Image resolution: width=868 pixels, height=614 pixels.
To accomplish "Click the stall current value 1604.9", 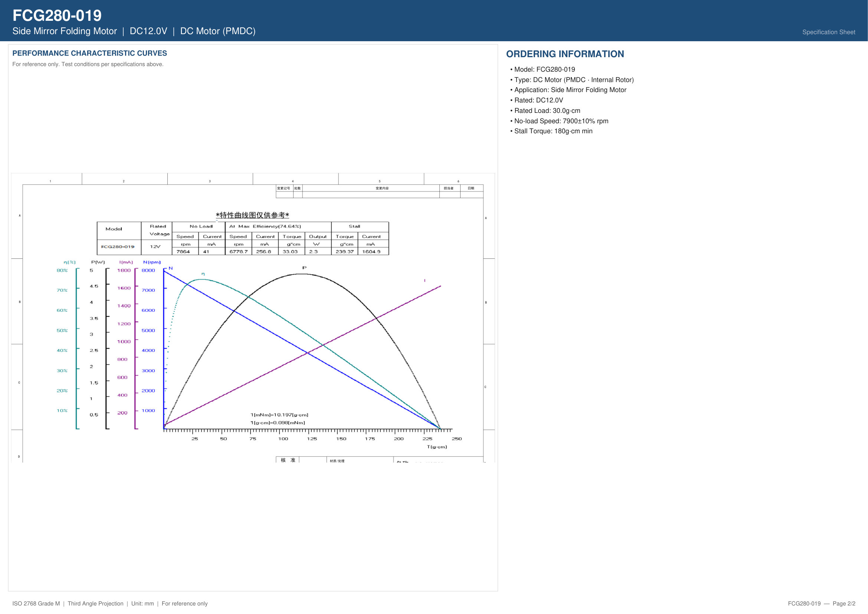I will coord(371,252).
